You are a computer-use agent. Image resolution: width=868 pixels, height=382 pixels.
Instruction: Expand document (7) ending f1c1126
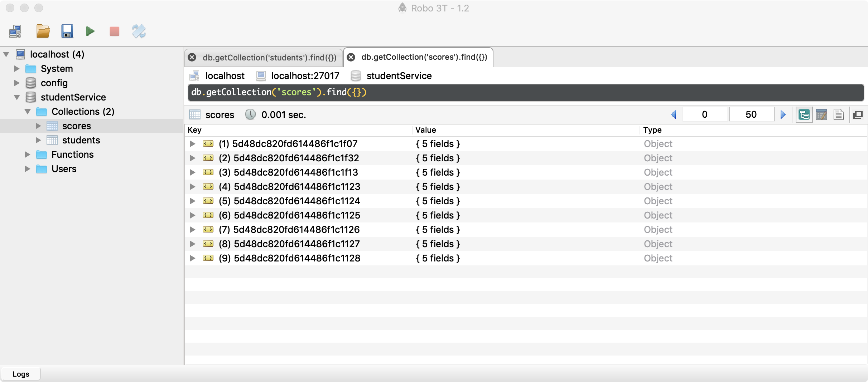(193, 230)
